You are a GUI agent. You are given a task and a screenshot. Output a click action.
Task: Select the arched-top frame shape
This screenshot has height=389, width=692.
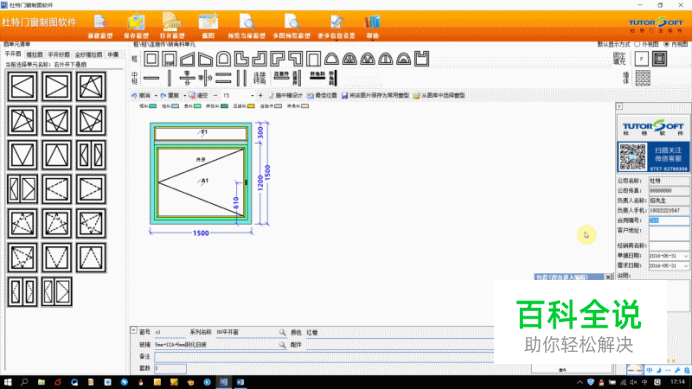(x=223, y=59)
